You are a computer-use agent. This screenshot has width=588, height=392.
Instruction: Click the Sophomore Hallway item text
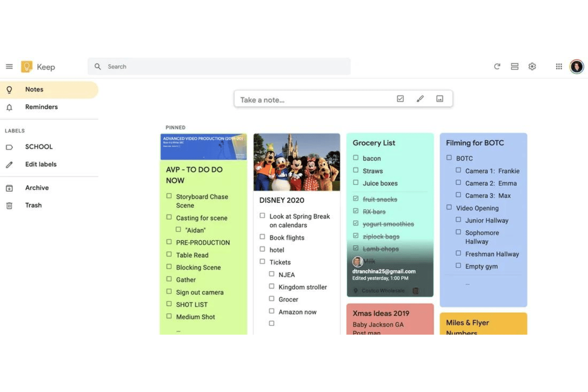482,237
